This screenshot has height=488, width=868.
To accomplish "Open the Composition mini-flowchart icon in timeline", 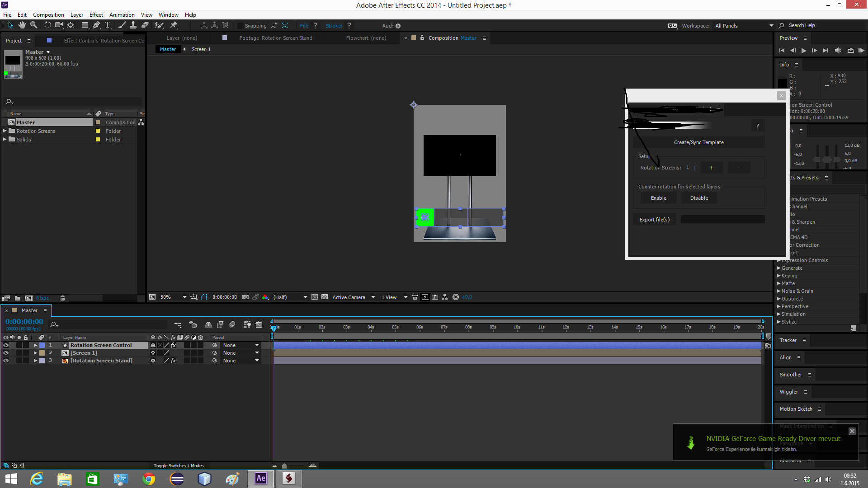I will 178,324.
